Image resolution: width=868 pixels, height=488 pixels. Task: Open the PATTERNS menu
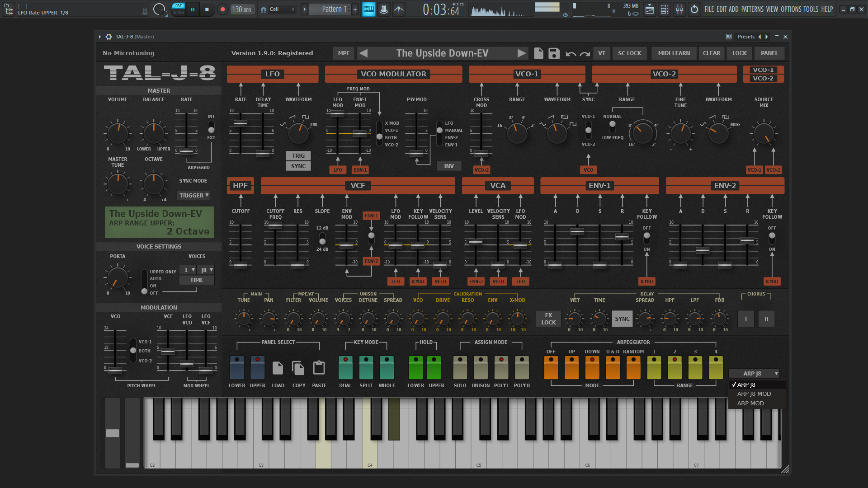pos(752,9)
